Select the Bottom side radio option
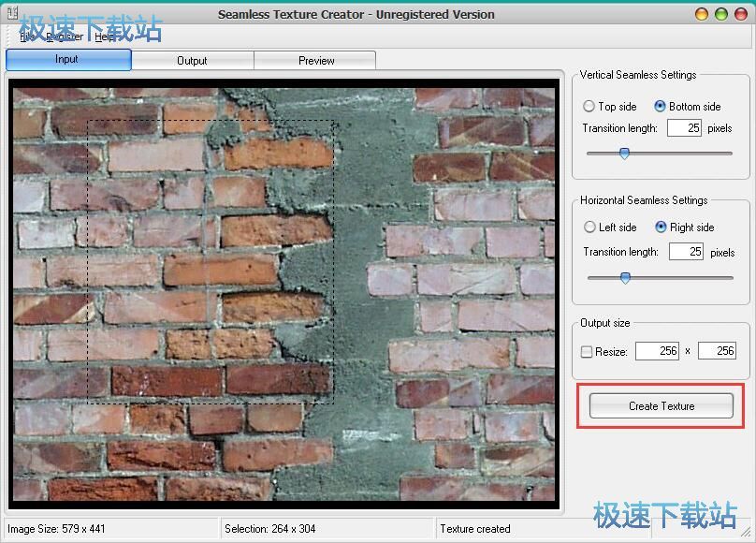Viewport: 756px width, 543px height. (x=660, y=107)
